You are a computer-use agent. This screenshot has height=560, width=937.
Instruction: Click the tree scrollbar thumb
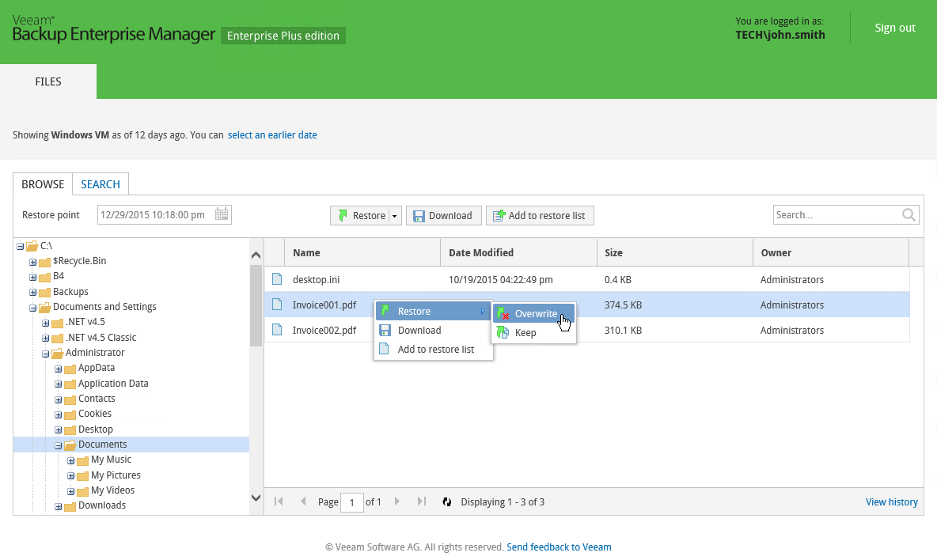(x=256, y=305)
